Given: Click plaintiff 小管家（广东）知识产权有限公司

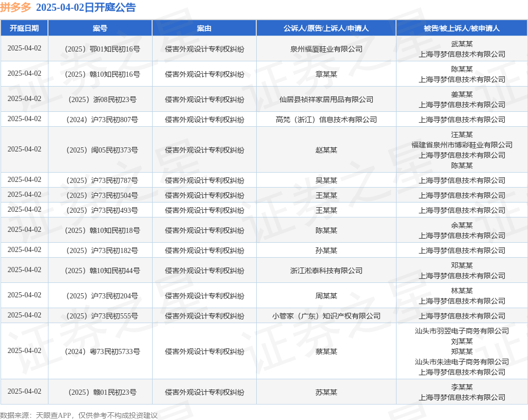Looking at the screenshot, I should [326, 316].
